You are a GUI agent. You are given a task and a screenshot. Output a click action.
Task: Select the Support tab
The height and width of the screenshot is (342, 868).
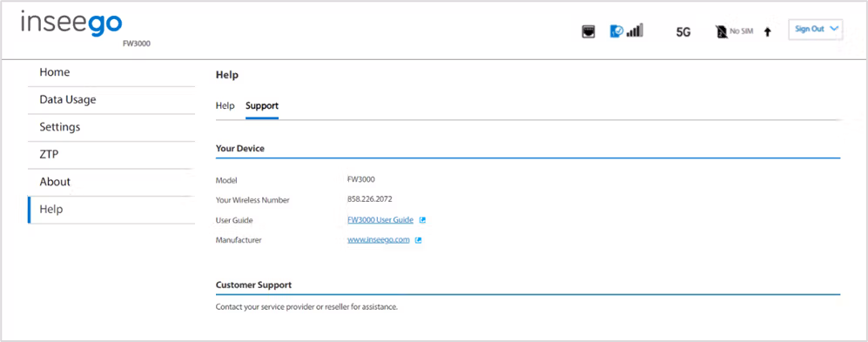click(262, 105)
